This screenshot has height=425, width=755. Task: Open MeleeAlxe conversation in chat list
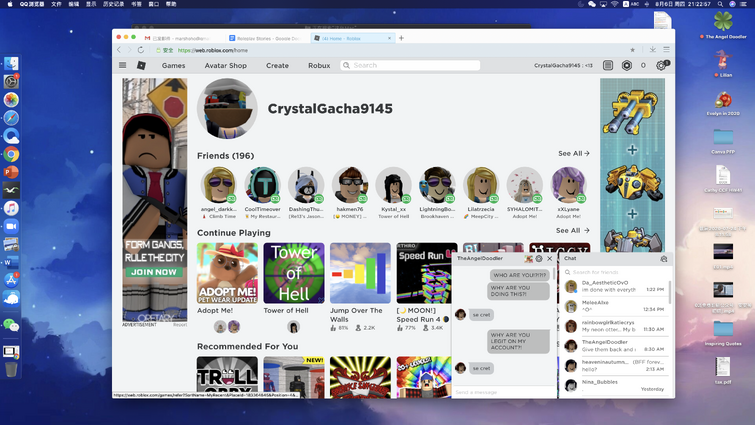616,306
